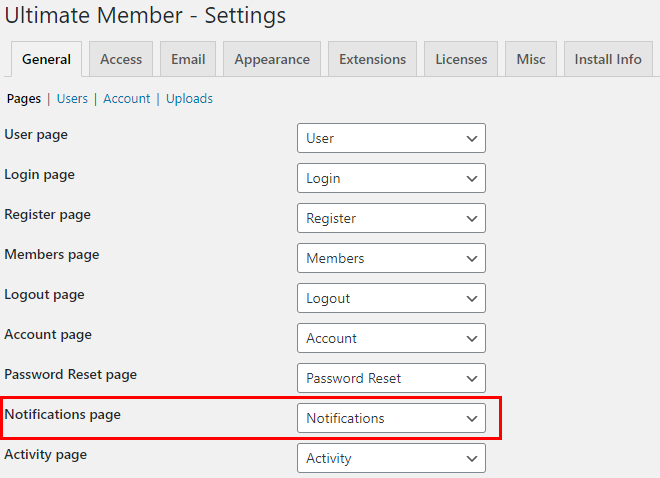Viewport: 660px width, 478px height.
Task: Go to the Email settings tab
Action: coord(188,59)
